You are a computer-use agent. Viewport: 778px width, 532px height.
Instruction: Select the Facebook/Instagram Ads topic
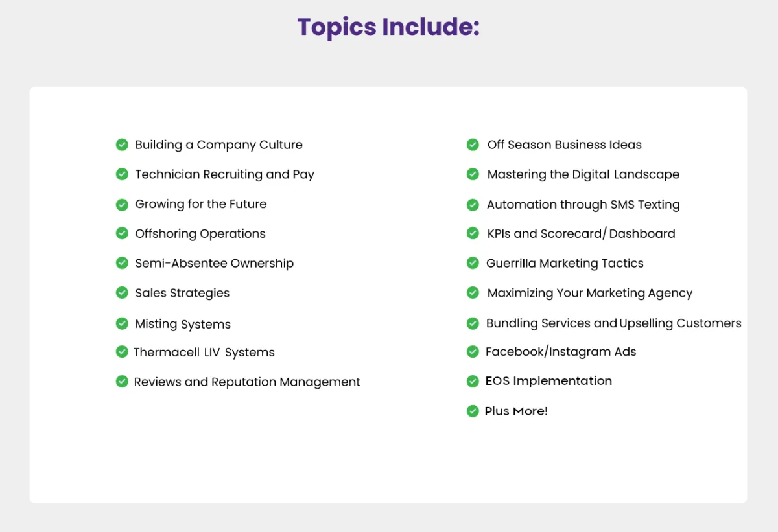tap(561, 352)
